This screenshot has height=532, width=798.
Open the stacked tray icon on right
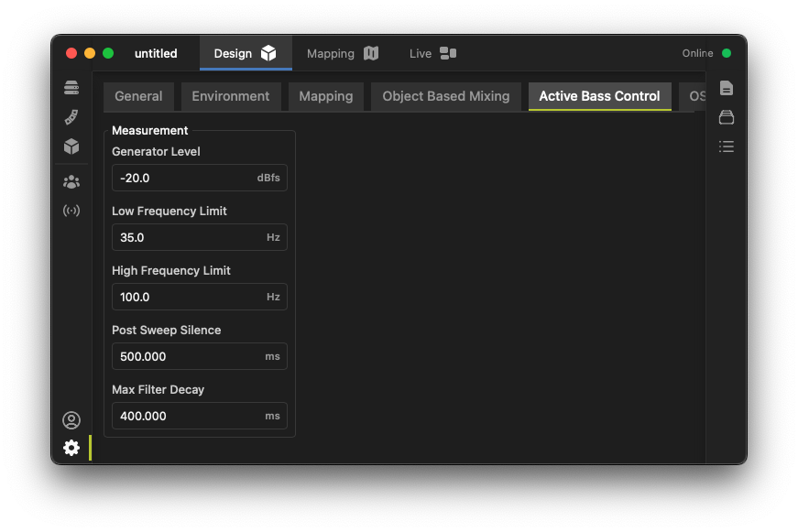(x=727, y=117)
